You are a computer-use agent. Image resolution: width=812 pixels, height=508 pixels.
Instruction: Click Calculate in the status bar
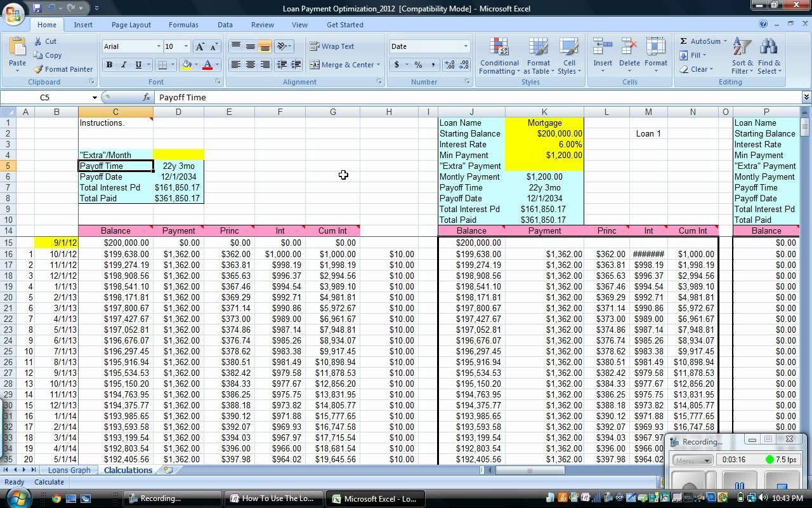point(48,482)
